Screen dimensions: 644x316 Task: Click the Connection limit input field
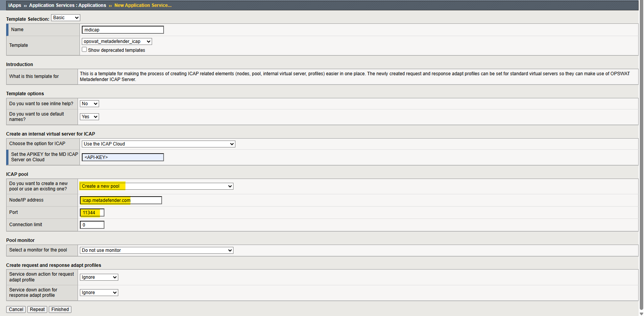click(92, 225)
